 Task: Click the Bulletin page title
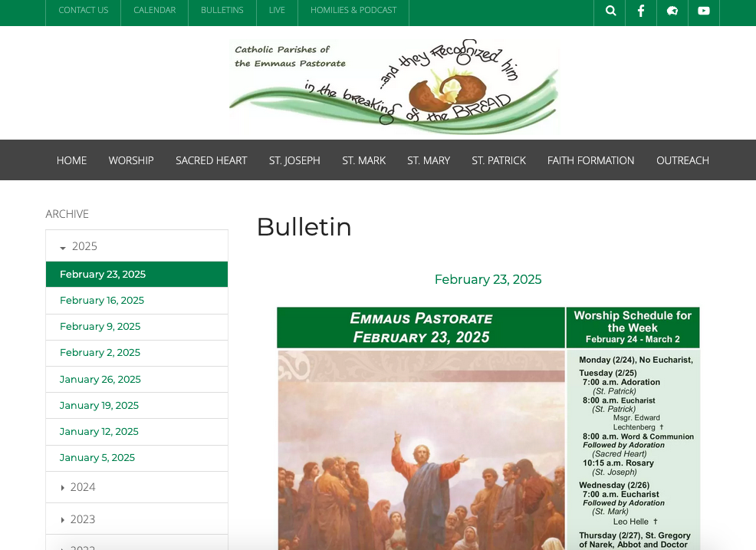pos(304,227)
